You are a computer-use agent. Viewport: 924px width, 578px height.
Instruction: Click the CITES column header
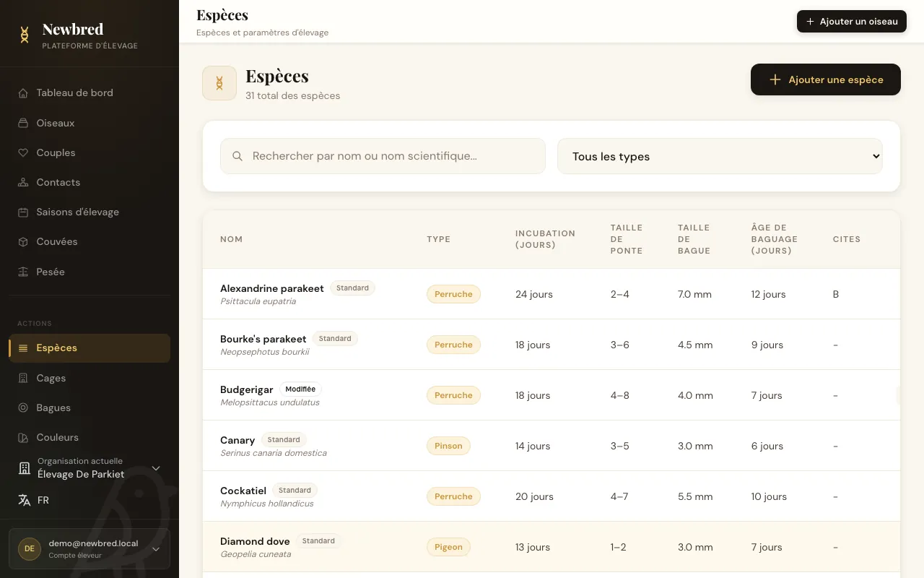pyautogui.click(x=847, y=239)
